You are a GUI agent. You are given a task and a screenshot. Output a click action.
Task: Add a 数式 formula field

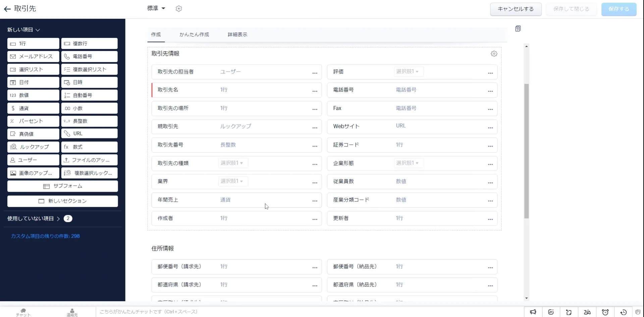[x=89, y=147]
